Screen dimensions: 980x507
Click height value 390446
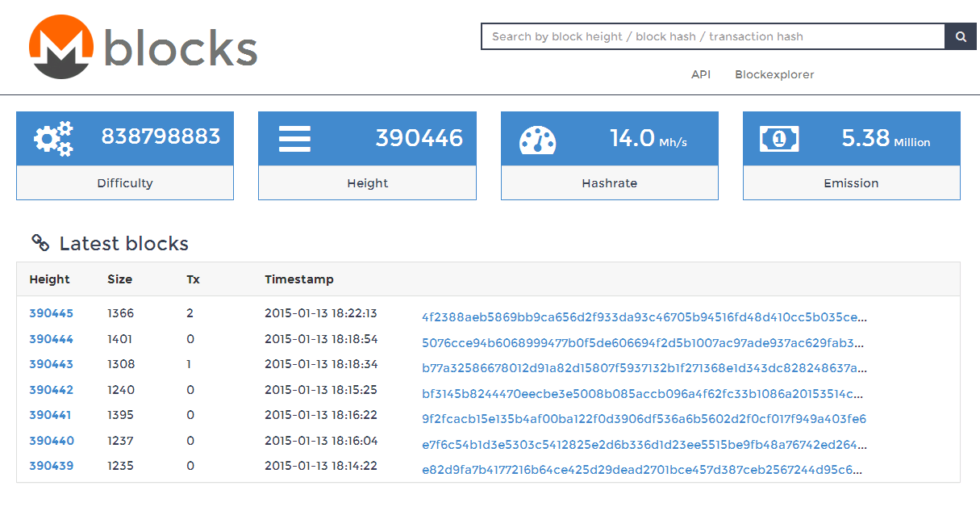coord(419,138)
